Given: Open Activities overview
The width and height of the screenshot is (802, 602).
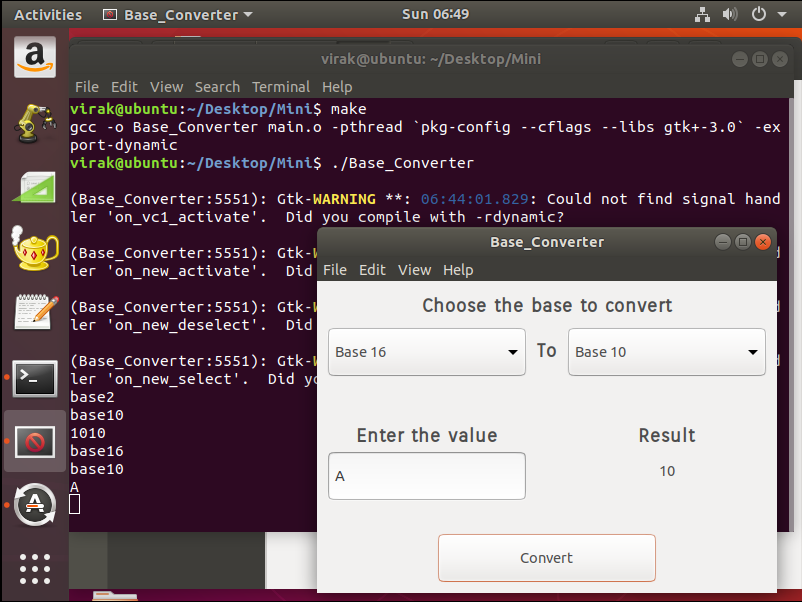Looking at the screenshot, I should tap(48, 15).
